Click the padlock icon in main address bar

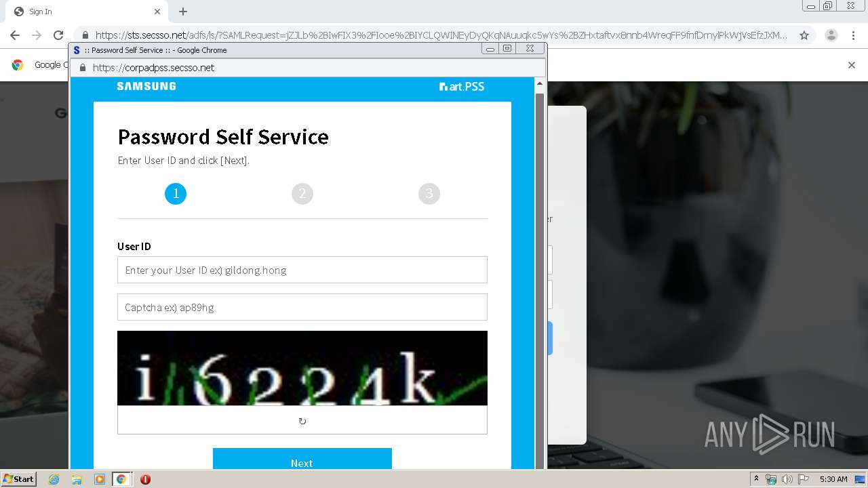click(85, 35)
